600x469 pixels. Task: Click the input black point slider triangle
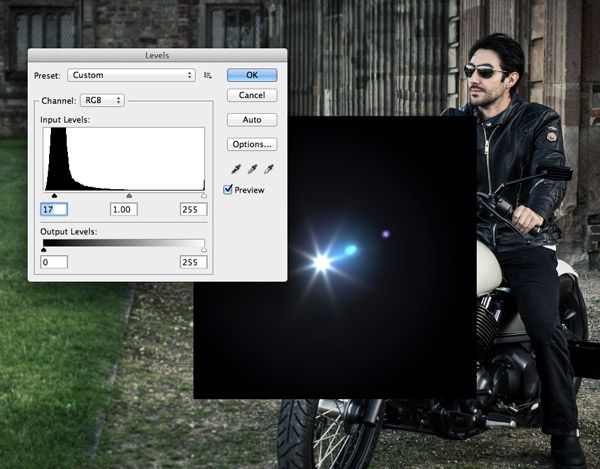[x=53, y=196]
